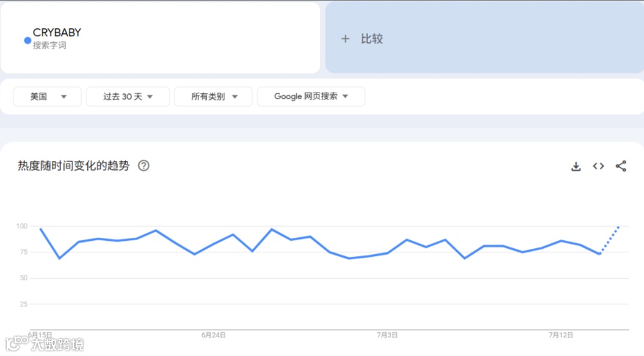The width and height of the screenshot is (644, 356).
Task: Click the 50 y-axis label
Action: click(23, 278)
